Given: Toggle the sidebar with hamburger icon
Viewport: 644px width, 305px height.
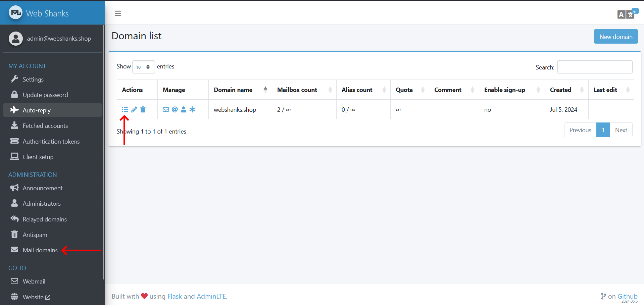Looking at the screenshot, I should pos(118,13).
